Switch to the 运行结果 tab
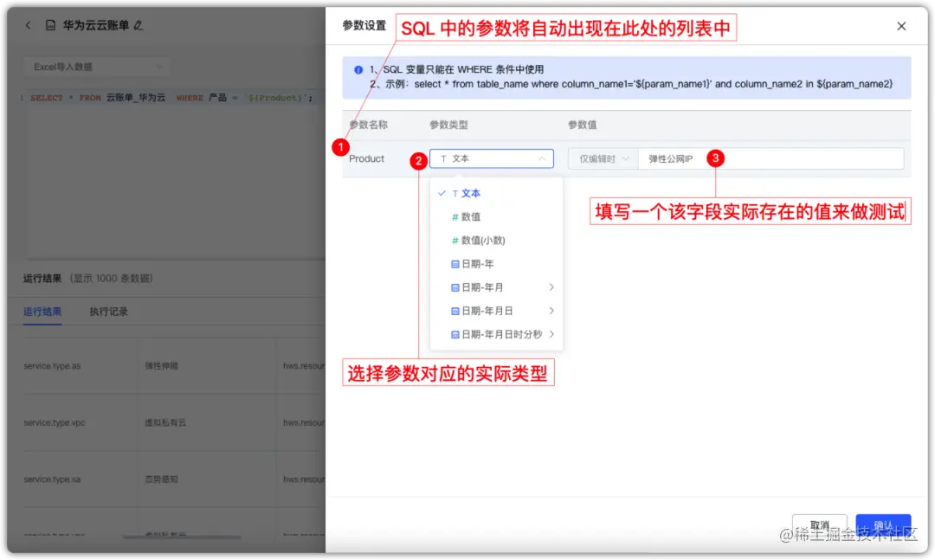The height and width of the screenshot is (560, 935). click(x=42, y=312)
